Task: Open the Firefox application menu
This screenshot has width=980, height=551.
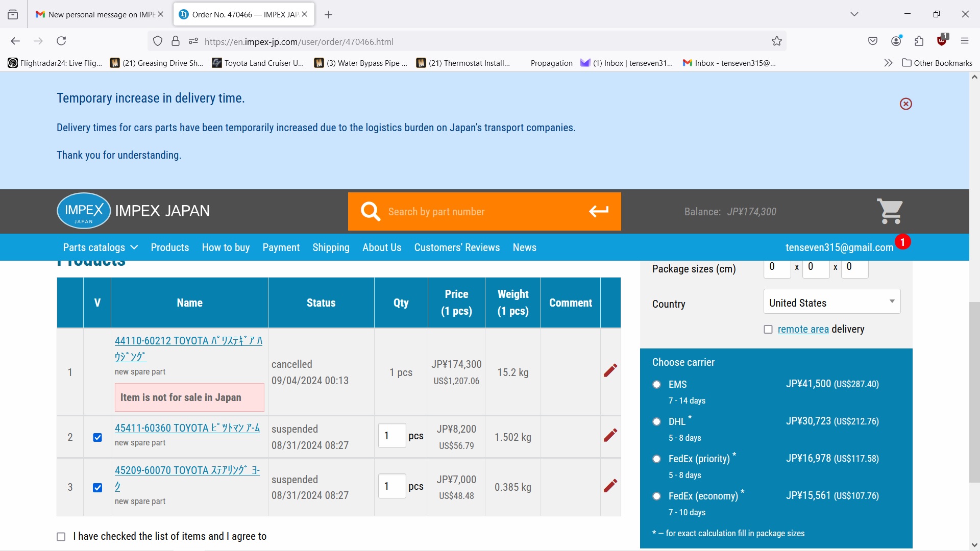Action: (965, 41)
